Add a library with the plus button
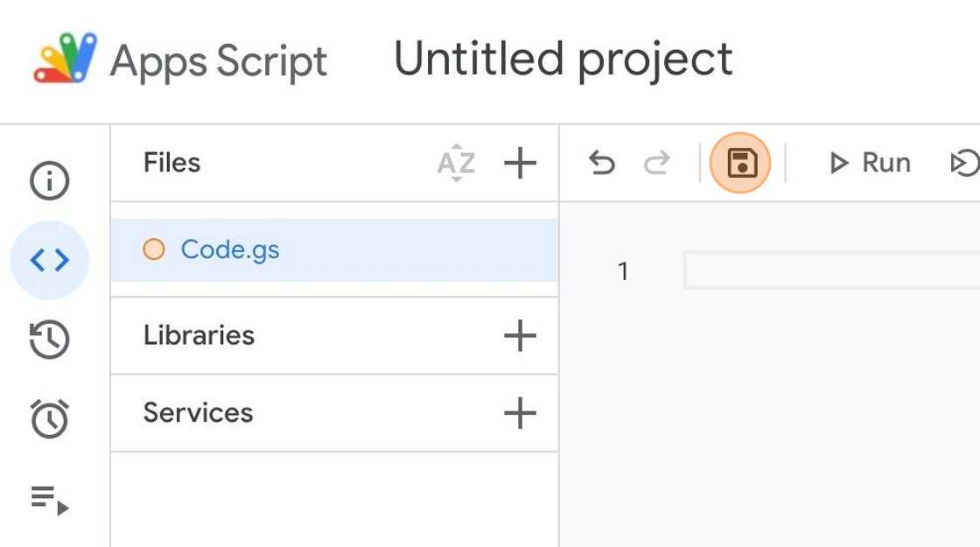Image resolution: width=980 pixels, height=547 pixels. coord(520,335)
